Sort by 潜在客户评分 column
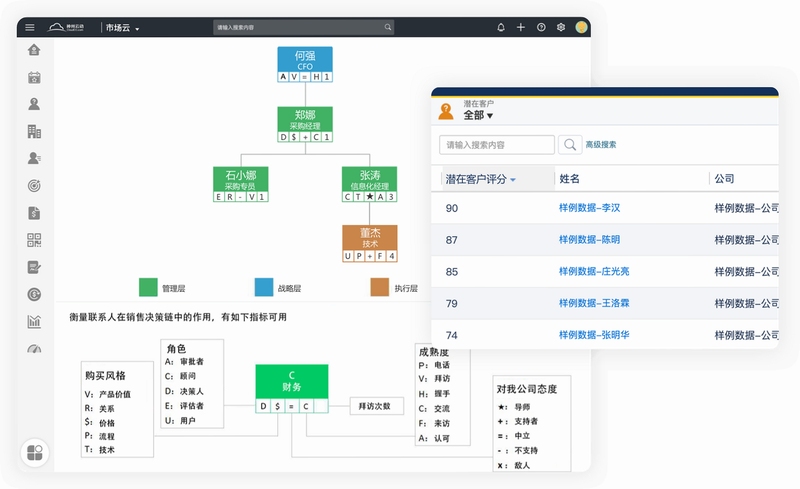The width and height of the screenshot is (800, 489). point(481,179)
